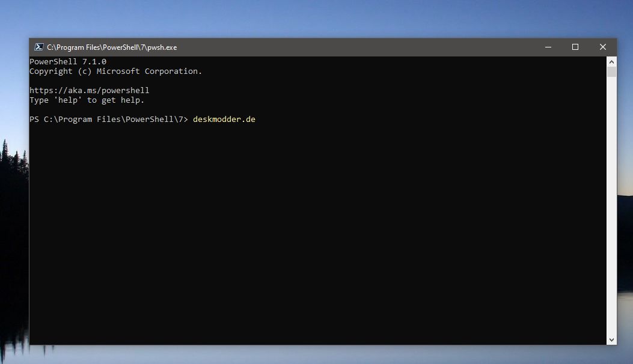Click the "Type 'help' to get help." line
This screenshot has width=633, height=364.
(x=87, y=100)
